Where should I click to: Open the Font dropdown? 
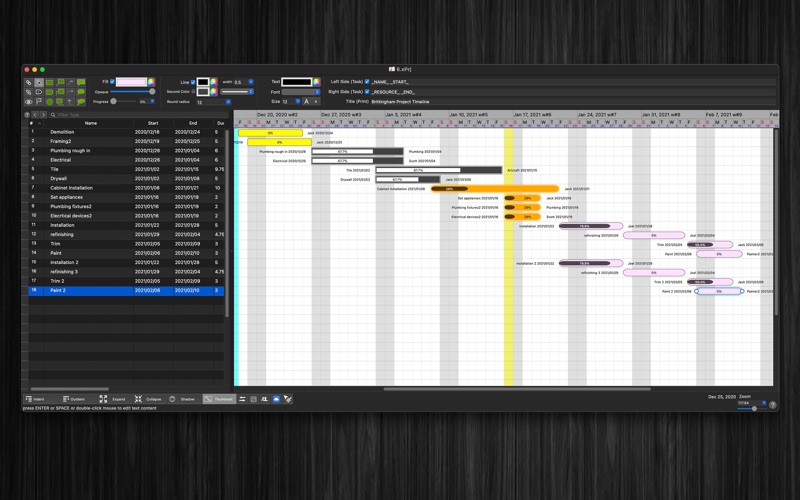301,92
